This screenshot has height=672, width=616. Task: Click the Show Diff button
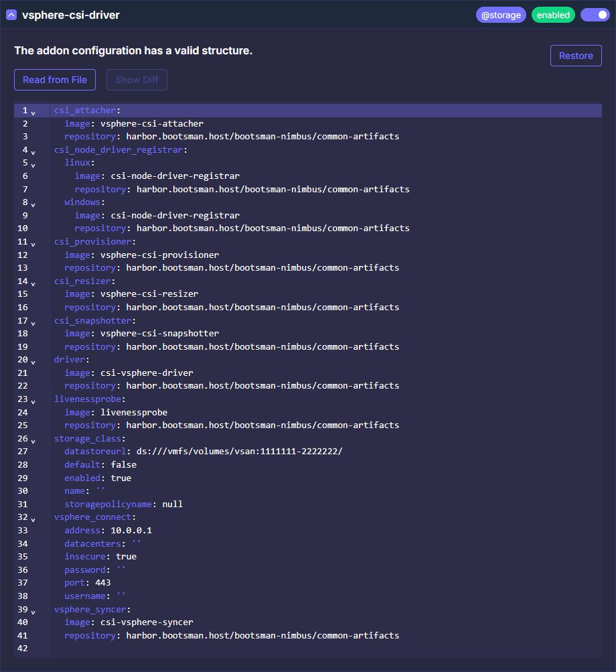point(137,80)
